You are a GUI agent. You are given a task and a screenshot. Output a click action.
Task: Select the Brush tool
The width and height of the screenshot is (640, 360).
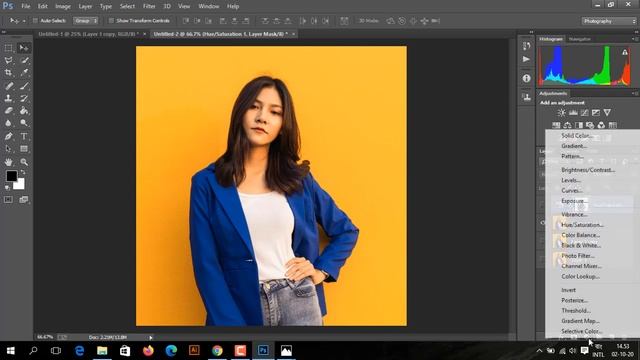pos(24,86)
